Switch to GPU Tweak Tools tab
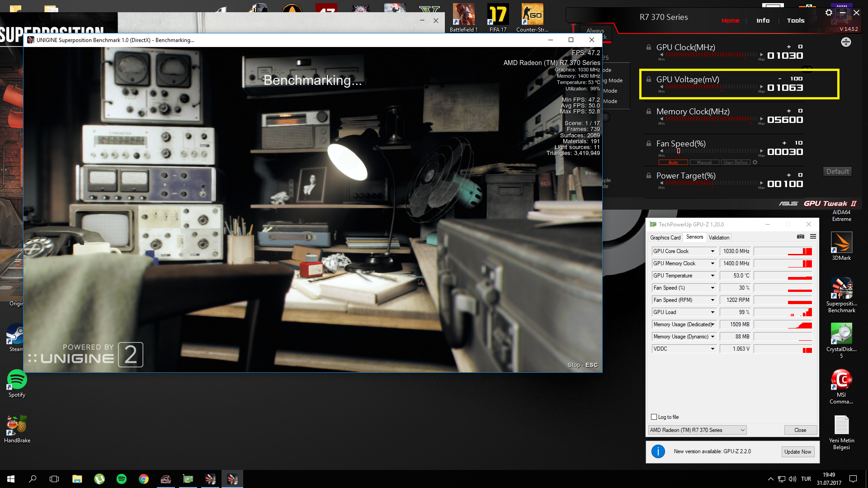868x488 pixels. click(x=796, y=20)
